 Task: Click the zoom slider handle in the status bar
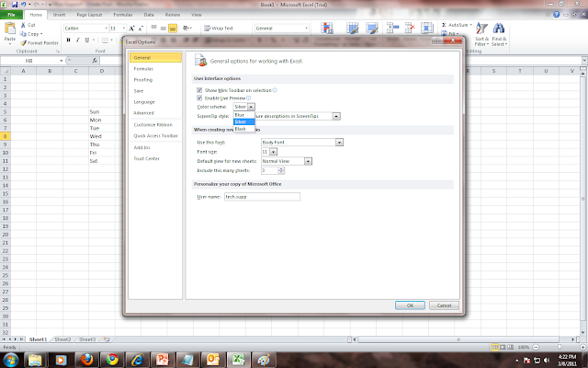[560, 347]
